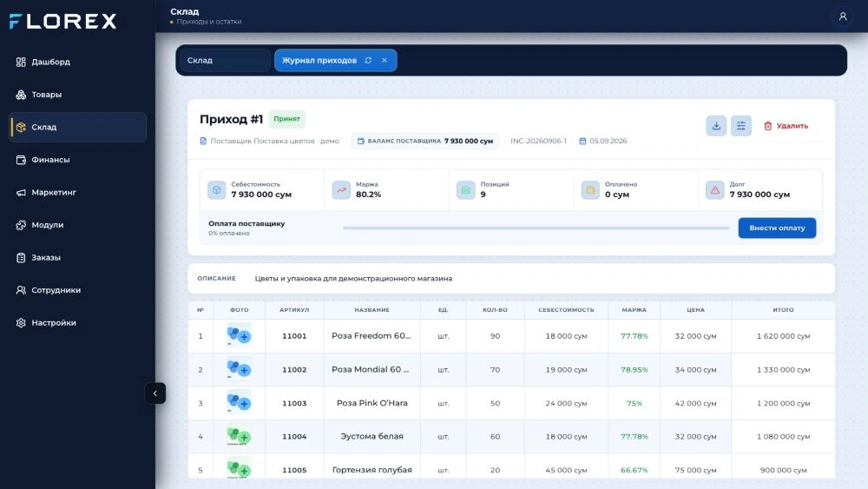Click the Маржа trend icon

coord(341,190)
